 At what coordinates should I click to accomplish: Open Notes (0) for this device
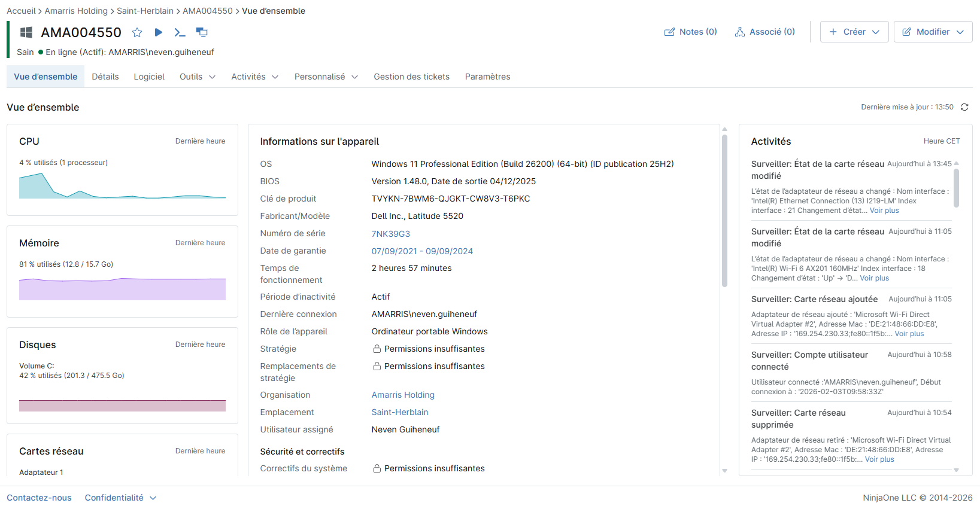point(690,32)
